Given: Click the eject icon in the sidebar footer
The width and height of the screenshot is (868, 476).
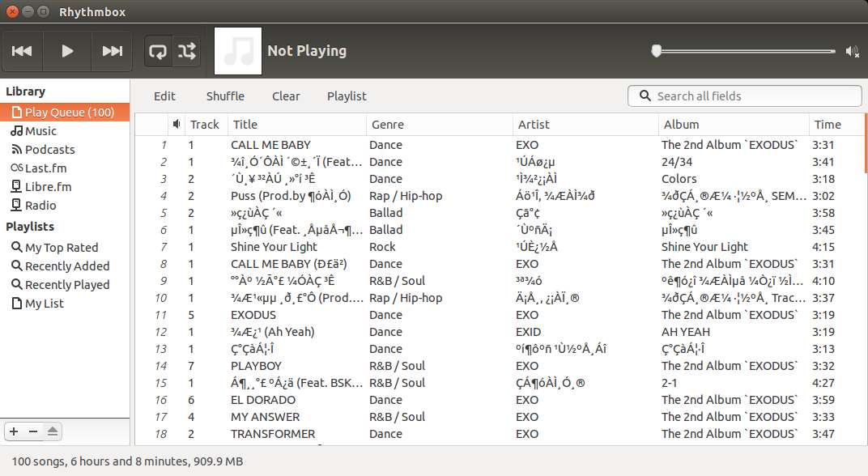Looking at the screenshot, I should click(53, 431).
